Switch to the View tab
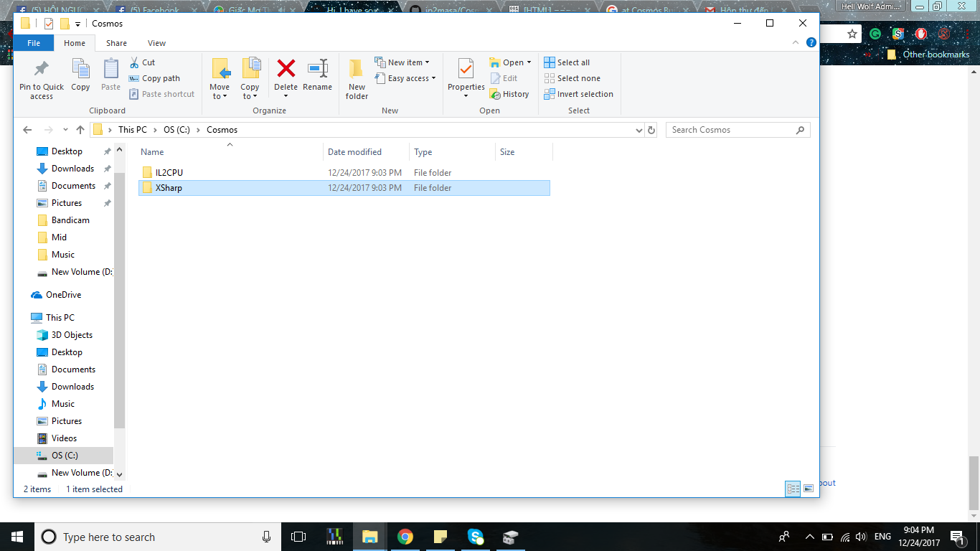Screen dimensions: 980x551 (156, 43)
